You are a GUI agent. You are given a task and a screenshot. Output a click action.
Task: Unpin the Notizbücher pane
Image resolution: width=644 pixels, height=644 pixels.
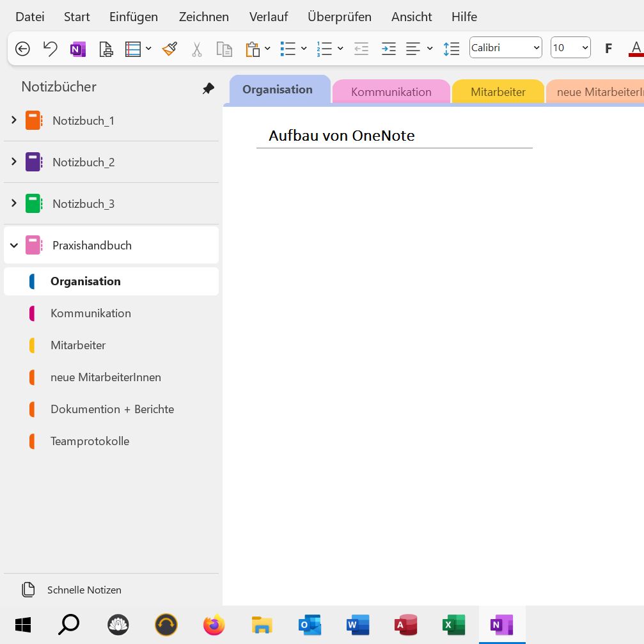[208, 88]
